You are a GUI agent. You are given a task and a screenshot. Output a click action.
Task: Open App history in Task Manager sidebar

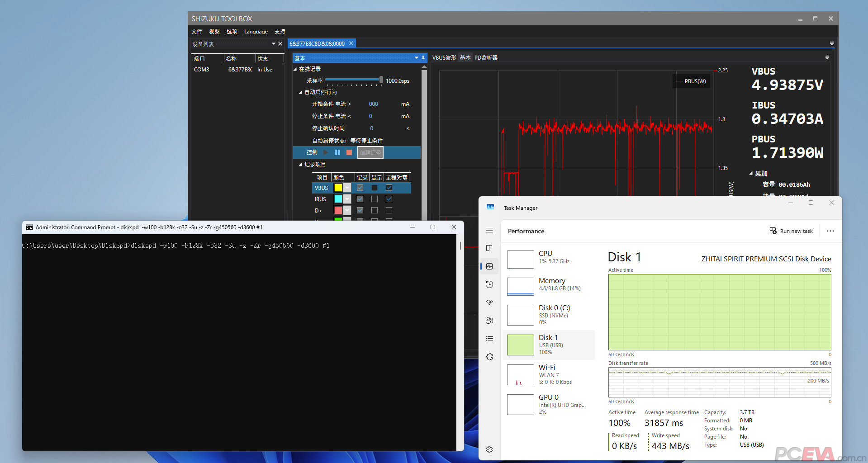click(489, 284)
